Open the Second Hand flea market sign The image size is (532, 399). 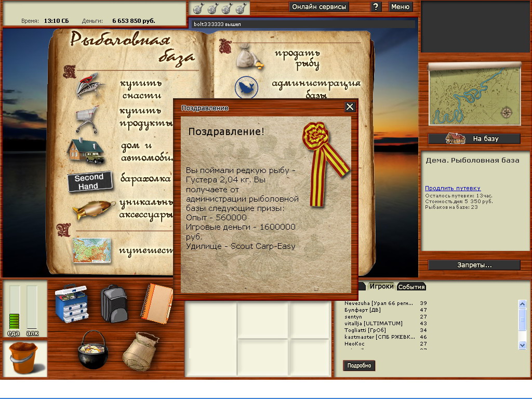tap(89, 181)
